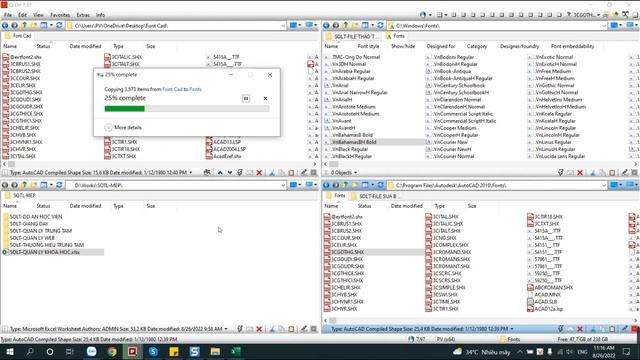Sort by Font embeddability column
Viewport: 640px width, 360px height.
point(572,46)
